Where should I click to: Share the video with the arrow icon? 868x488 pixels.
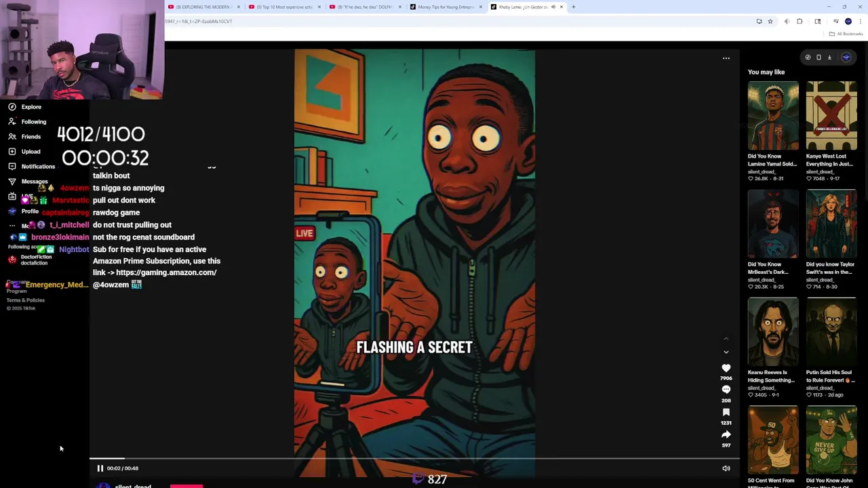726,434
